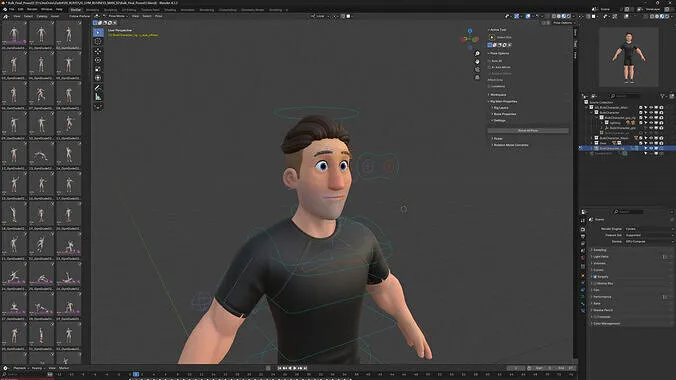Switch to the Modeling workspace tab
Image resolution: width=676 pixels, height=380 pixels.
pyautogui.click(x=92, y=9)
